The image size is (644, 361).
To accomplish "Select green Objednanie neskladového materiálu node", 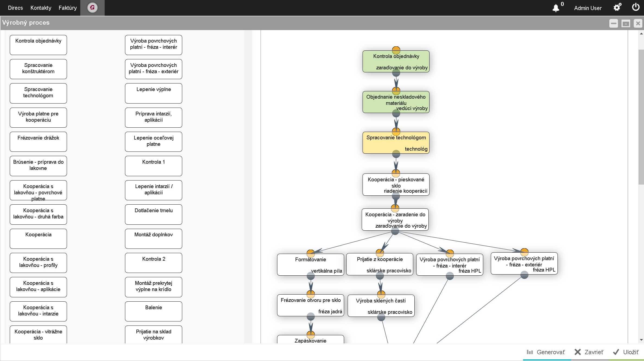I will click(x=396, y=102).
